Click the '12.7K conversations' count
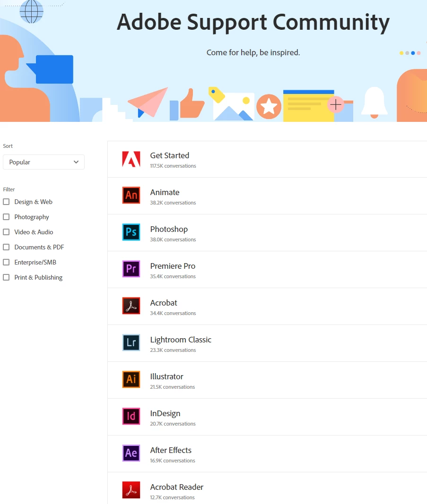 click(x=173, y=497)
